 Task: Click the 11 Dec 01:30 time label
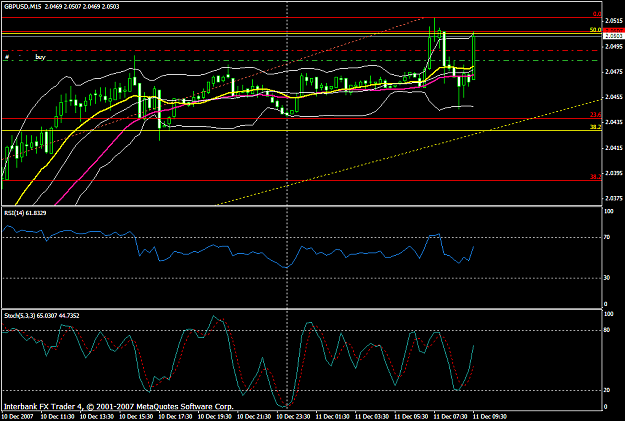pos(332,417)
